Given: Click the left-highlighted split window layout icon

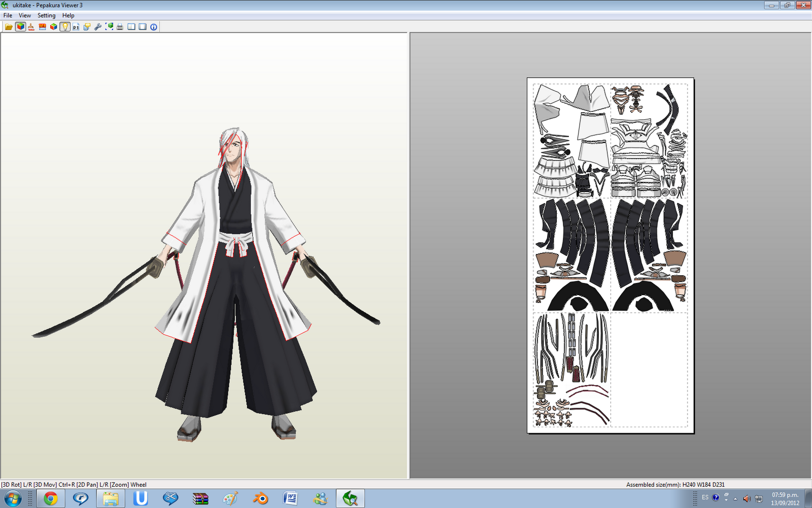Looking at the screenshot, I should coord(131,27).
